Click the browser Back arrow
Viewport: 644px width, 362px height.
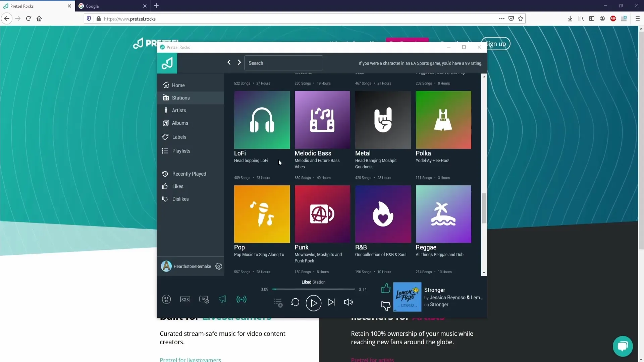[x=7, y=19]
